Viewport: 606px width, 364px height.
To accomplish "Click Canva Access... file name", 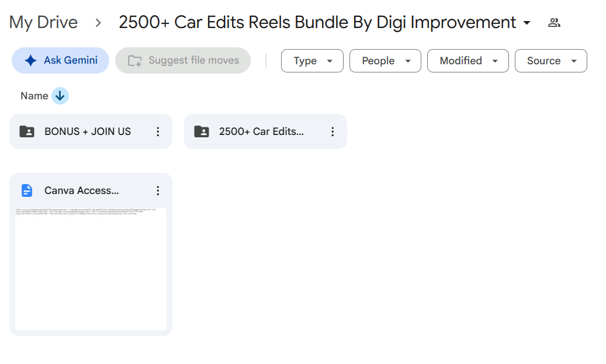I will (82, 190).
